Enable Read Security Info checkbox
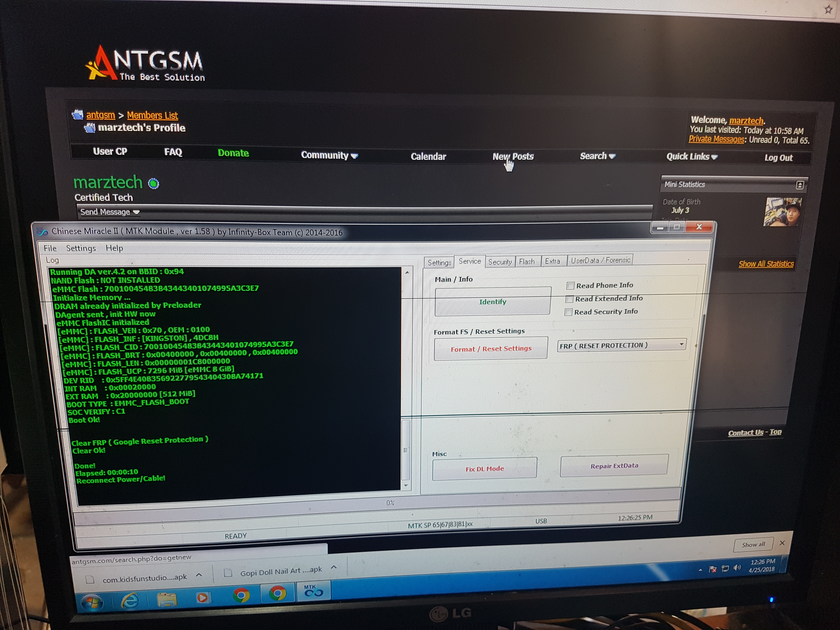Viewport: 840px width, 630px height. point(568,312)
